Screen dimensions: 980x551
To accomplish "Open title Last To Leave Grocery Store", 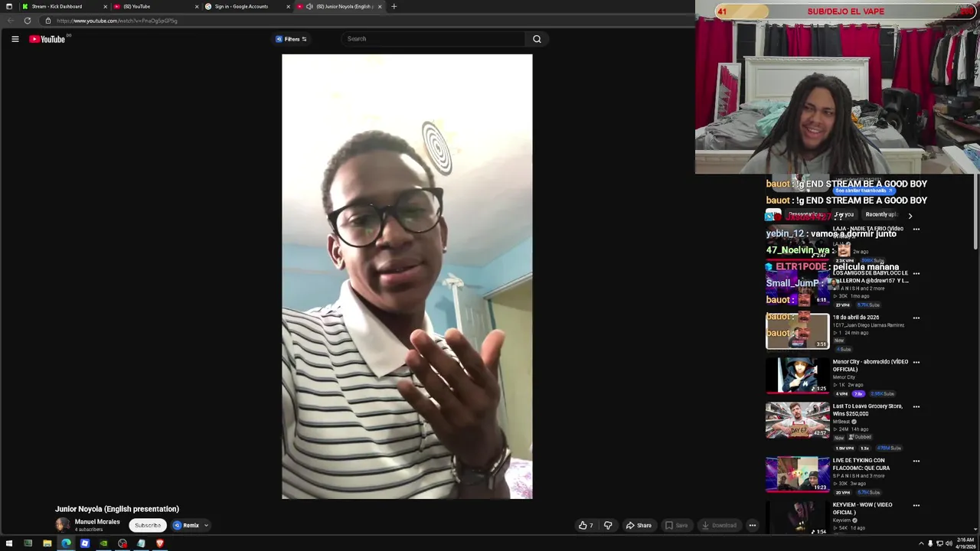I will coord(867,410).
